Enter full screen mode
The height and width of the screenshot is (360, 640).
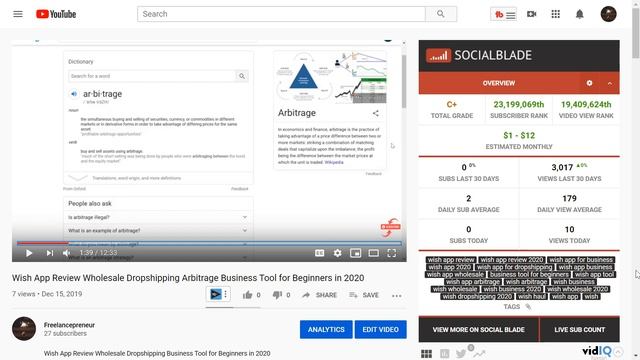tap(392, 253)
